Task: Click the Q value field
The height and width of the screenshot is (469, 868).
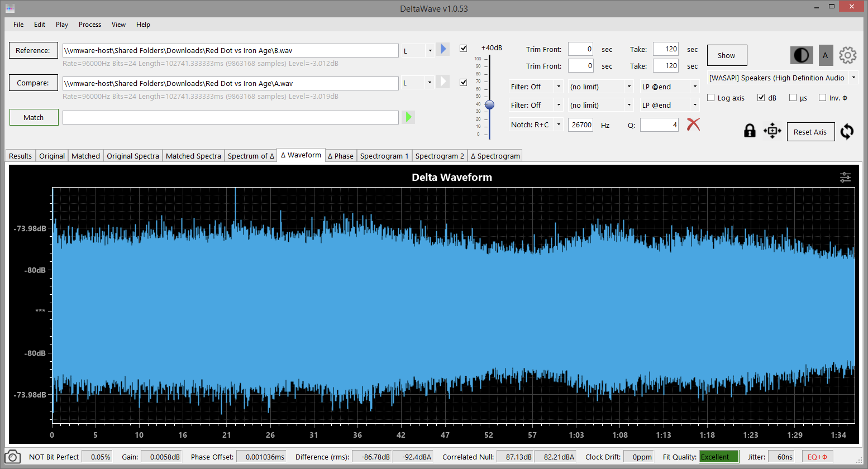Action: coord(659,125)
